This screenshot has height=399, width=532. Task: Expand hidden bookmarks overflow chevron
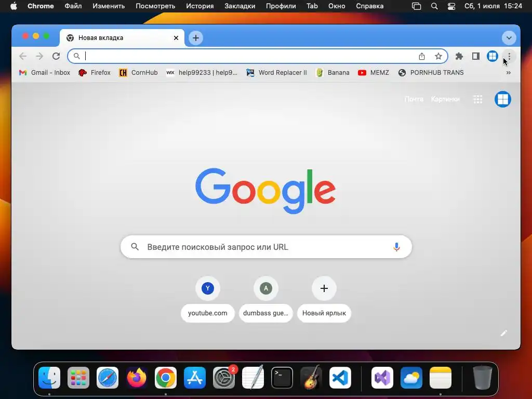pos(508,73)
